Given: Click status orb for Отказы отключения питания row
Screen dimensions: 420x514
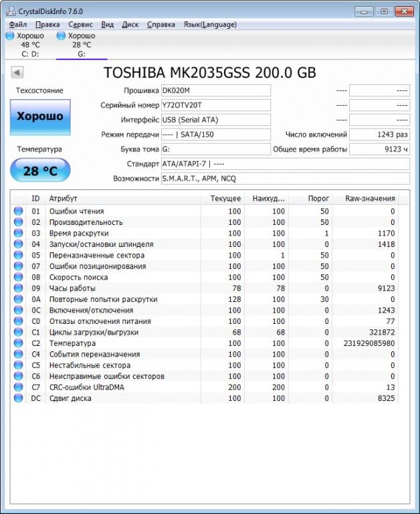Looking at the screenshot, I should (x=18, y=321).
